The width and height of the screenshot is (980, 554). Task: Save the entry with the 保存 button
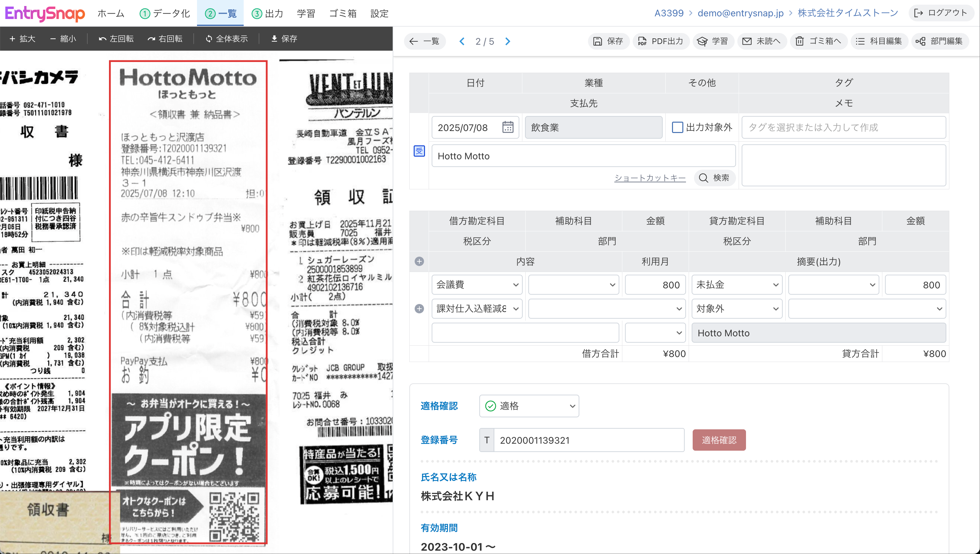pos(608,41)
